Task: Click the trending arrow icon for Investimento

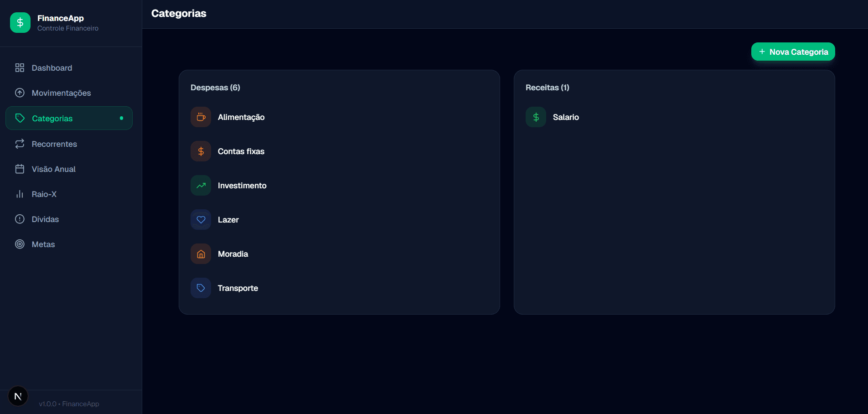Action: (201, 185)
